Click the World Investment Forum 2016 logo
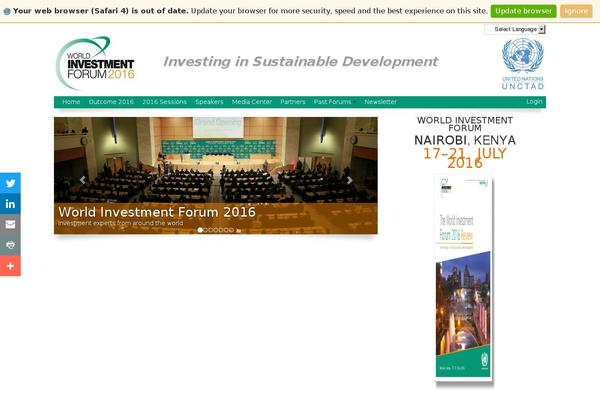This screenshot has height=400, width=600. (x=95, y=63)
